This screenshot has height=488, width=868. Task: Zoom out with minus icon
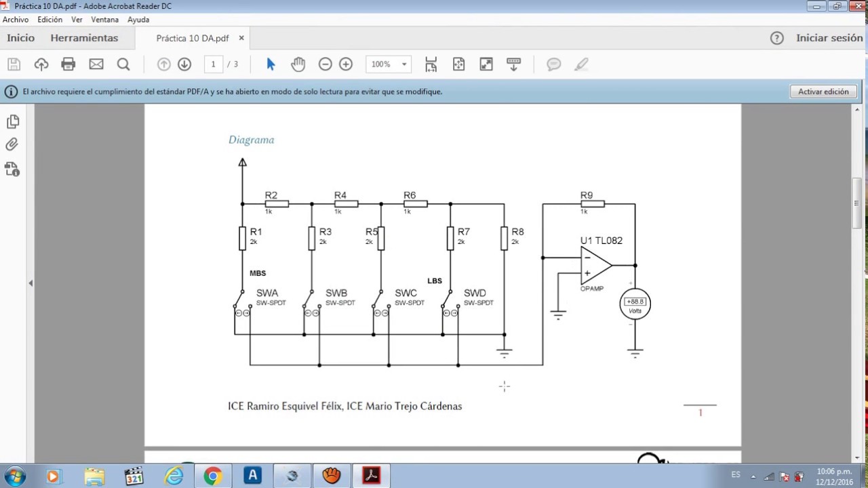(x=325, y=64)
